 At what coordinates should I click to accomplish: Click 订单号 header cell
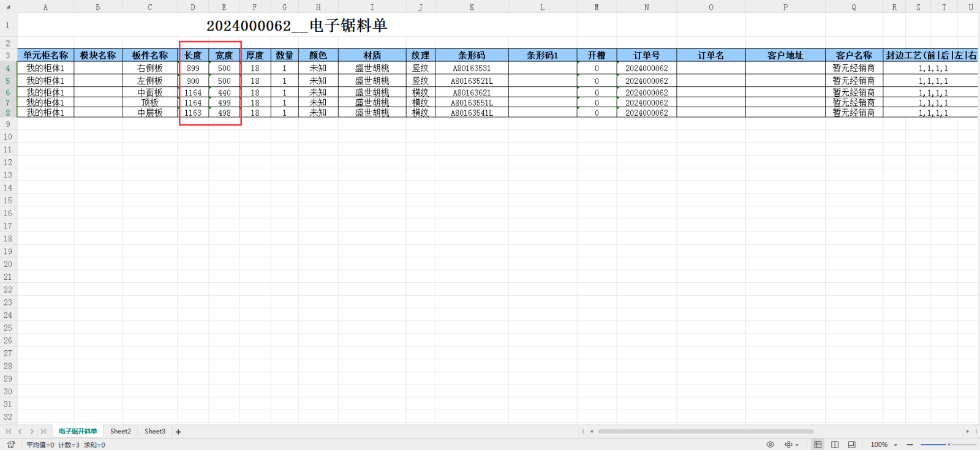(647, 55)
